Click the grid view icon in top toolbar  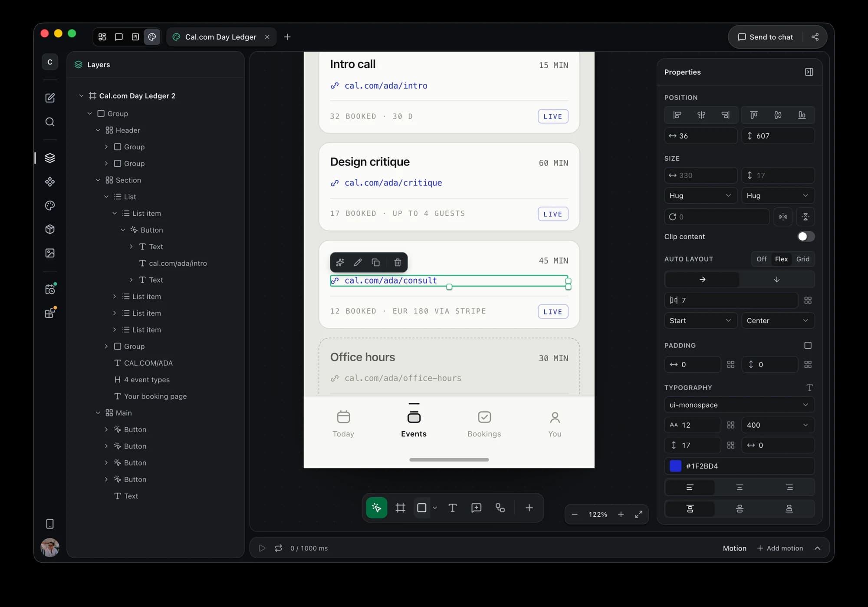102,37
